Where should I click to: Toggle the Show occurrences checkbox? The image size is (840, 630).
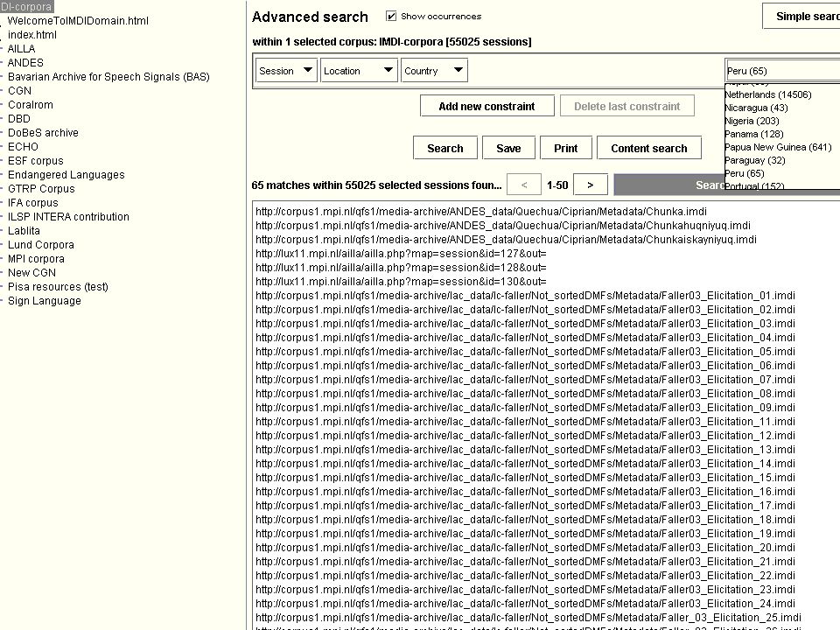391,16
